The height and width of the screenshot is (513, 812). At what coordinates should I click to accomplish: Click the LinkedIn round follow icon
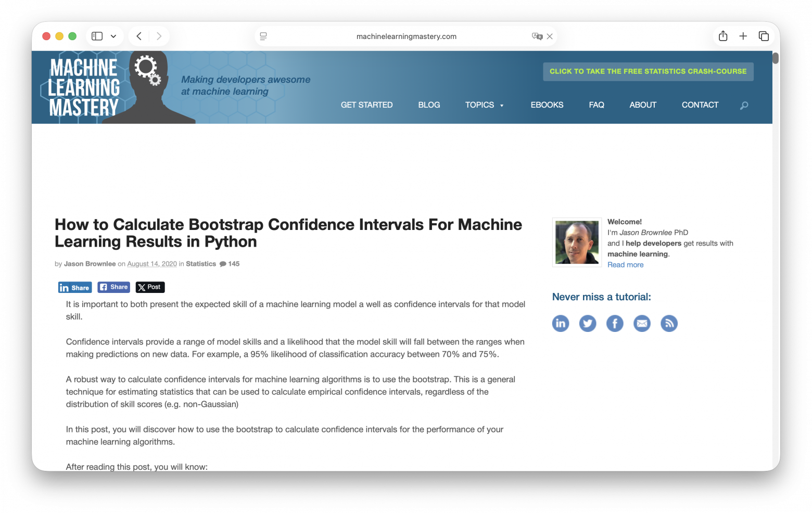(x=561, y=324)
